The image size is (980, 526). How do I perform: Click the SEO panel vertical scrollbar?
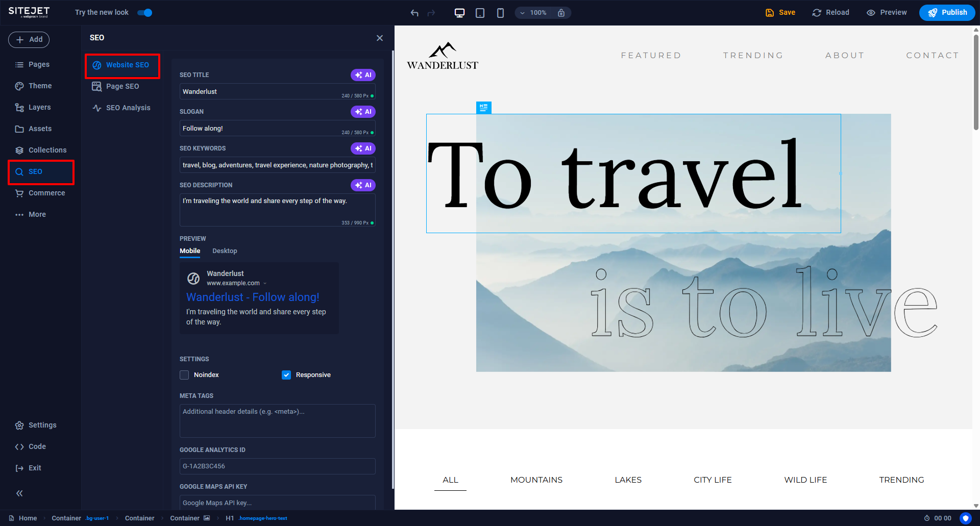click(x=393, y=269)
